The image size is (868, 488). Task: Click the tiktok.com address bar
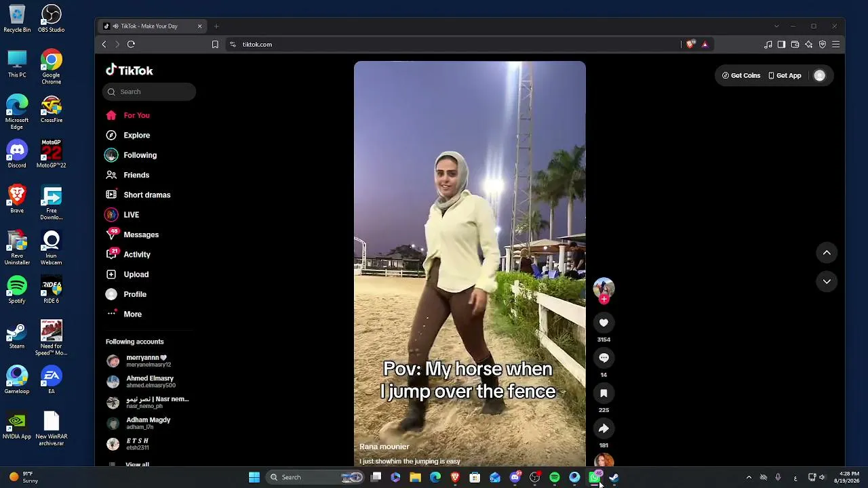(451, 45)
